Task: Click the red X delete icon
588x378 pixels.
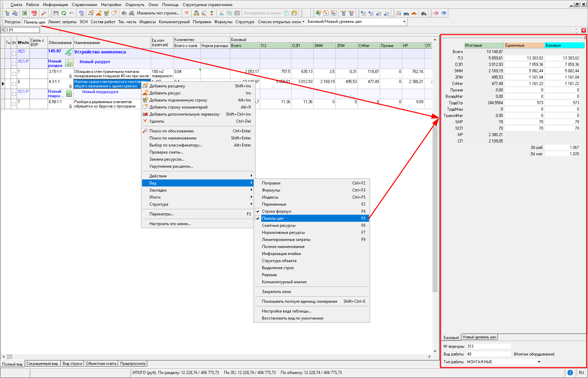Action: [187, 13]
